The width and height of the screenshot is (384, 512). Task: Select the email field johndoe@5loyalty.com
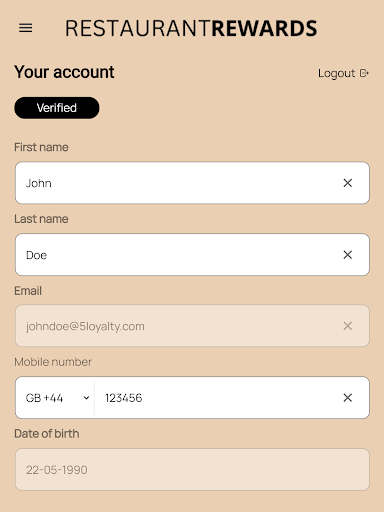click(192, 326)
